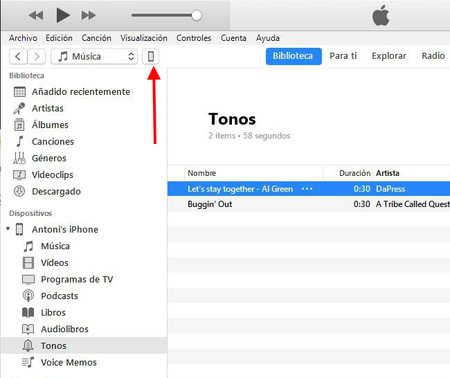This screenshot has height=378, width=450.
Task: Open Añadido recientemente in library
Action: (81, 92)
